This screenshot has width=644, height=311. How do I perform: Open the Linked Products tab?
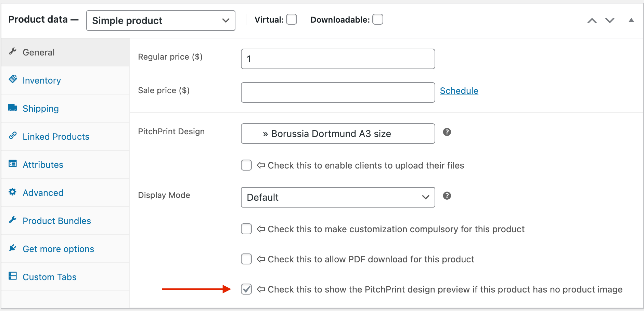point(65,137)
